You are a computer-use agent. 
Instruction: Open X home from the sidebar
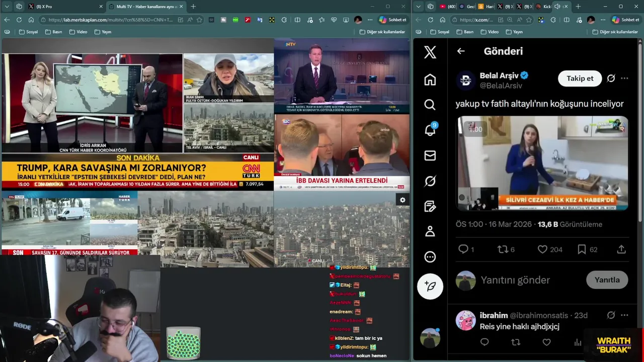430,79
